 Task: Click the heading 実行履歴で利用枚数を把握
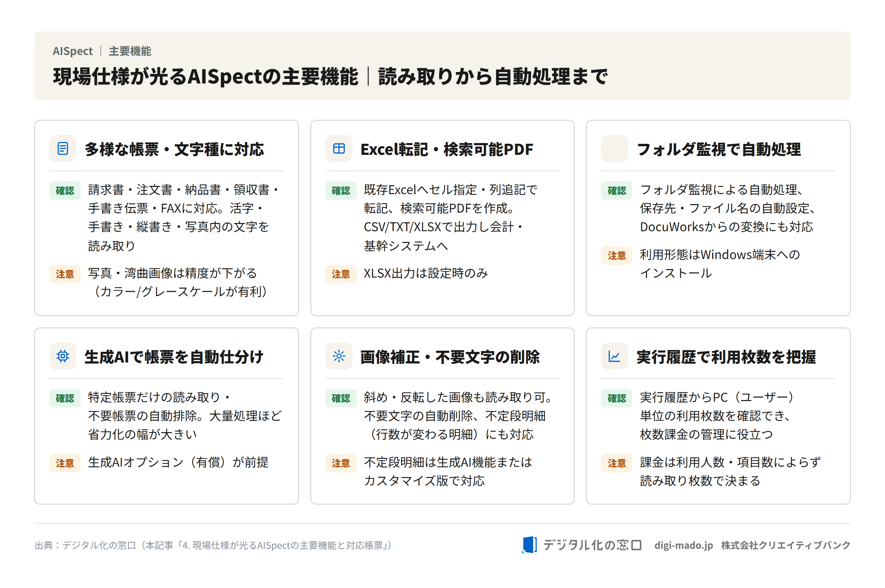[726, 357]
